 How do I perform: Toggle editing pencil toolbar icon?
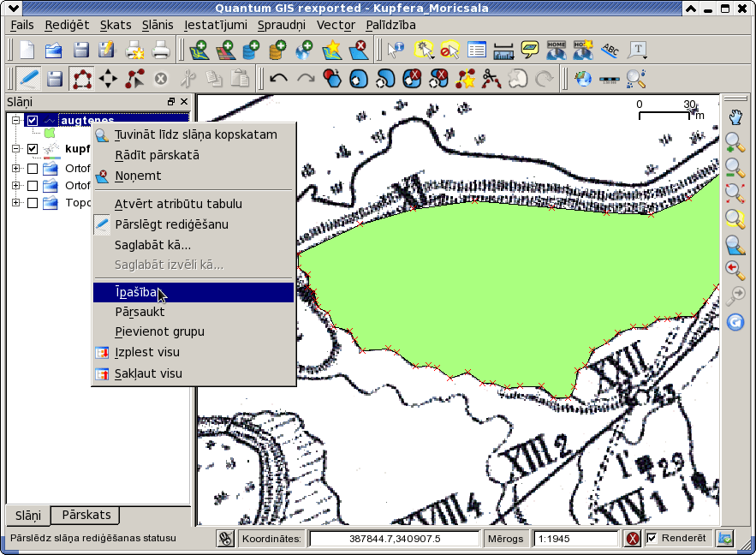(29, 79)
